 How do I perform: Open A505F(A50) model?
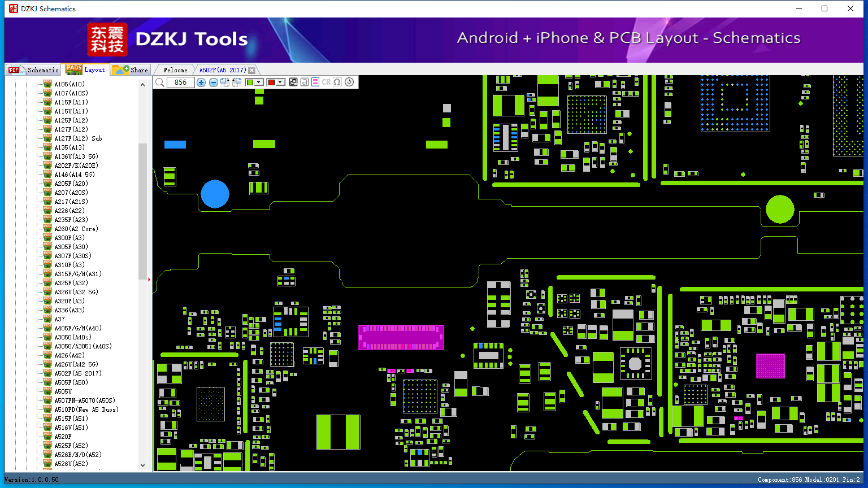[71, 382]
